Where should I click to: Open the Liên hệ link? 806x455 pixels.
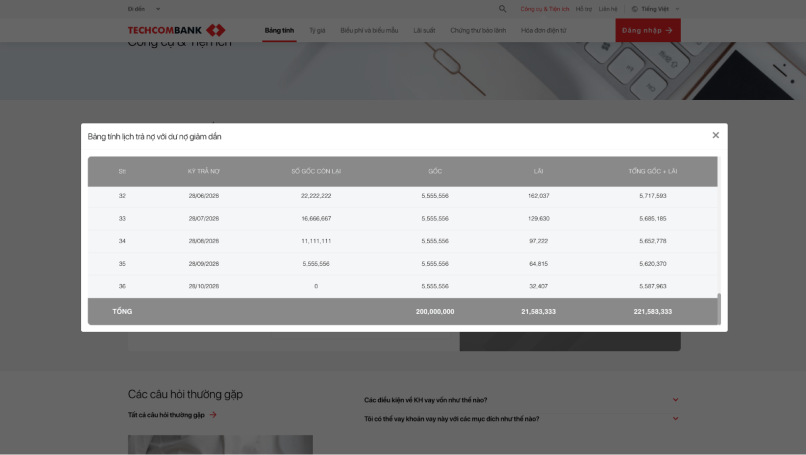(x=608, y=9)
